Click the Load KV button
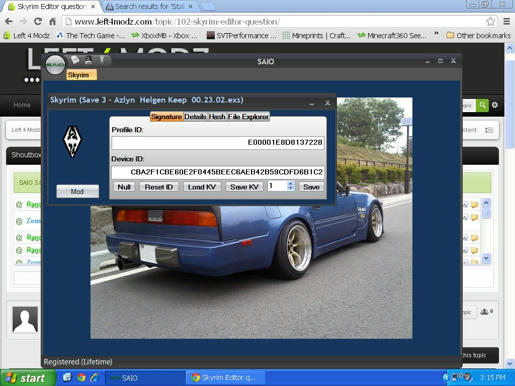Image resolution: width=515 pixels, height=386 pixels. pos(202,187)
